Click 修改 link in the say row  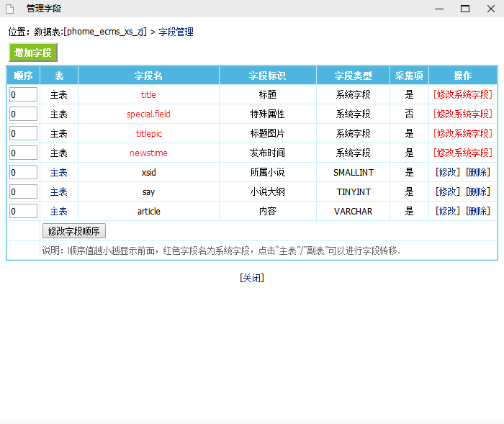coord(448,191)
